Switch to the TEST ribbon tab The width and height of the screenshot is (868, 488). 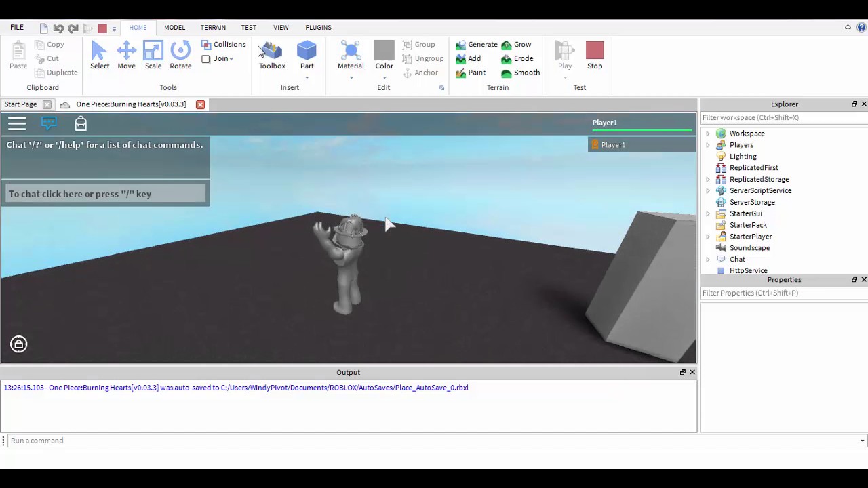(x=248, y=28)
